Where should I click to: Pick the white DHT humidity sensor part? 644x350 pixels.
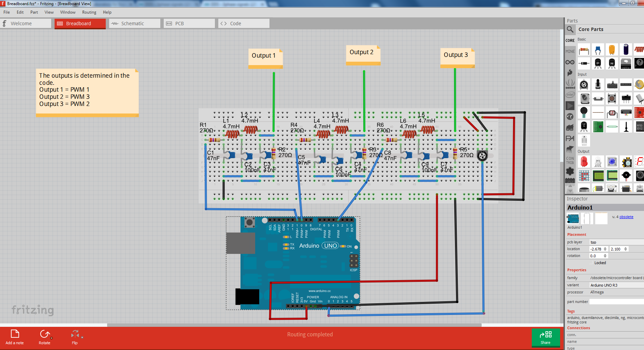[x=584, y=140]
